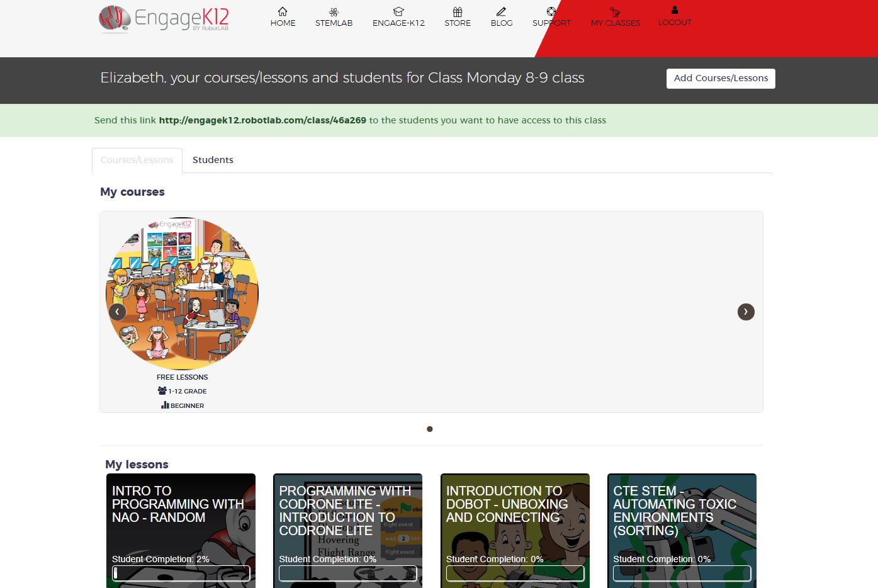Open the Store gift icon
Viewport: 878px width, 588px height.
pyautogui.click(x=458, y=12)
